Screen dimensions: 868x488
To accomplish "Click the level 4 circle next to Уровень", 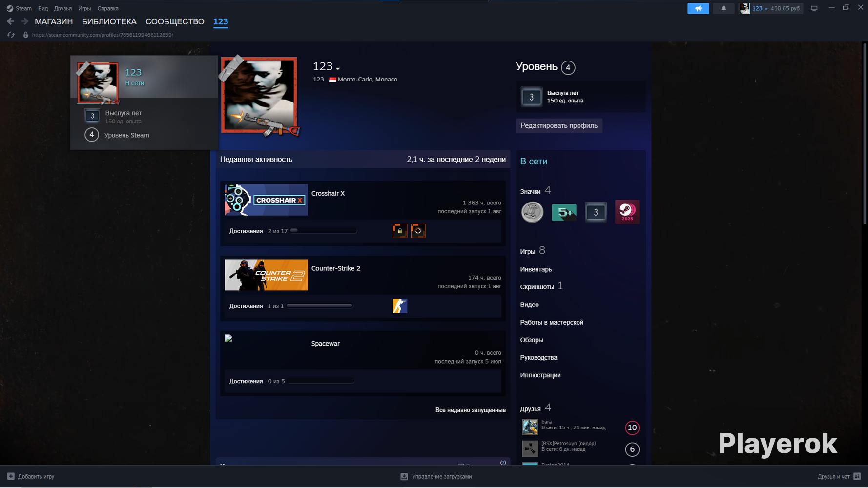I will click(x=568, y=67).
